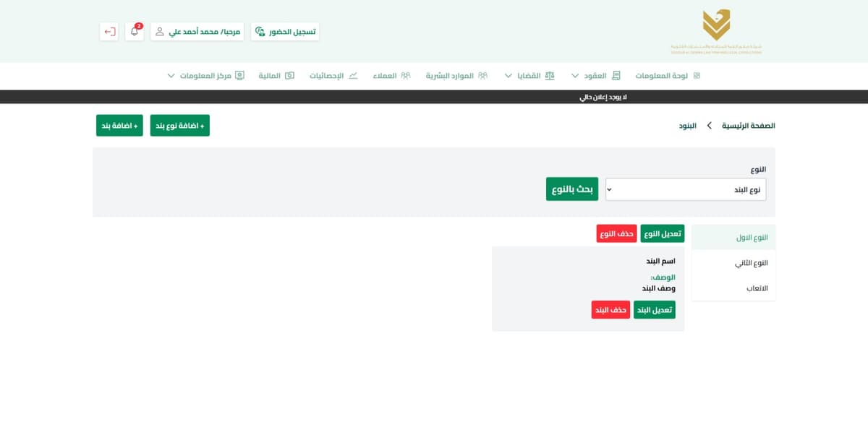Click the مرحبا/ محمد أحمد علي button
This screenshot has height=427, width=868.
click(x=197, y=32)
